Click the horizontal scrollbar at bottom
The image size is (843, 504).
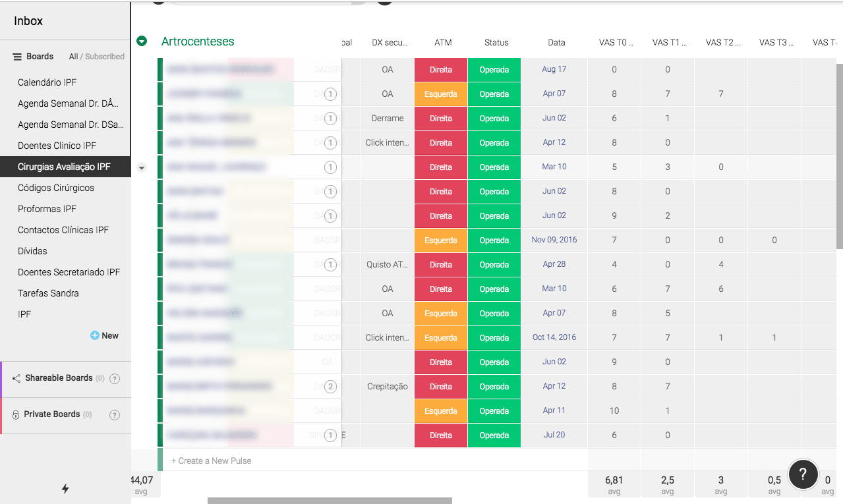330,501
